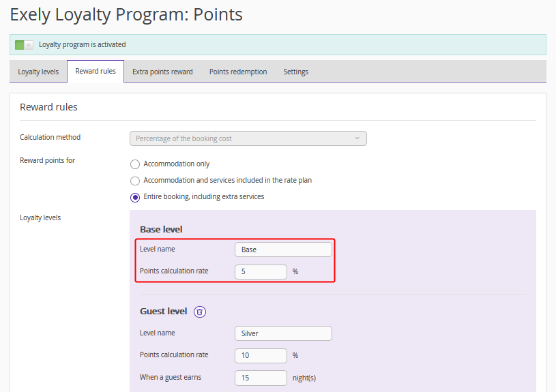
Task: Open the Reward rules tab
Action: pos(96,72)
